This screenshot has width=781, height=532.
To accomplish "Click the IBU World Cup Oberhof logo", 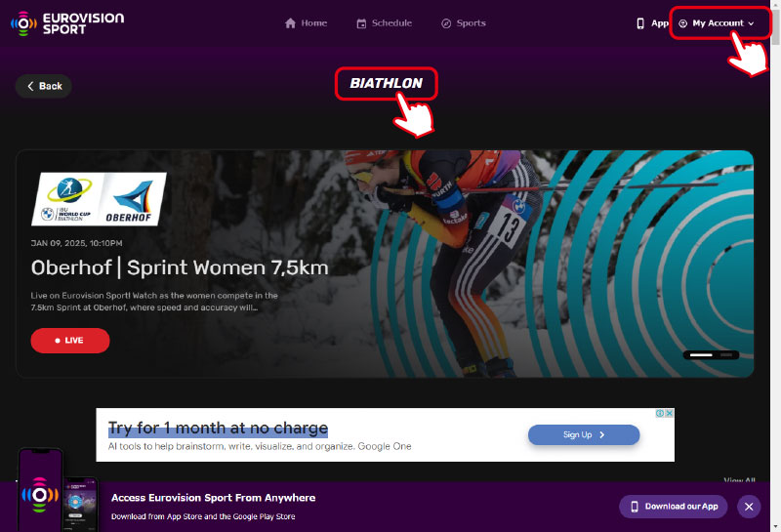I will pyautogui.click(x=100, y=199).
